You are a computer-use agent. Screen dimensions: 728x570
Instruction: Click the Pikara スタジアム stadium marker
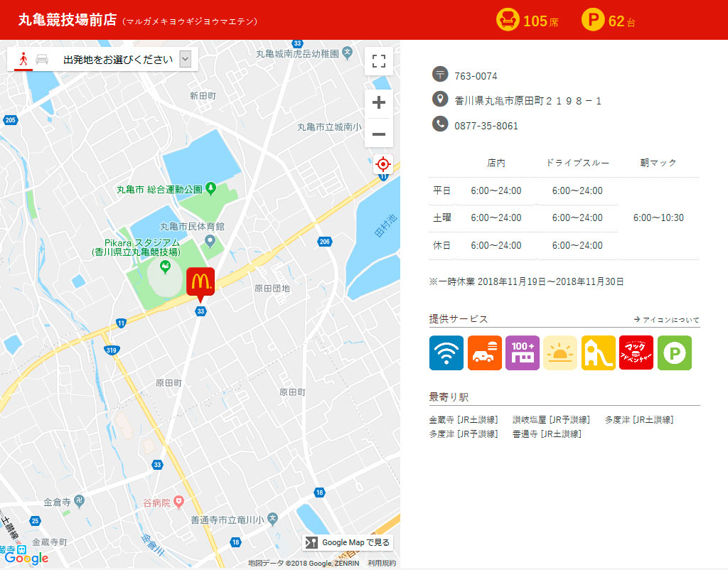(x=165, y=267)
